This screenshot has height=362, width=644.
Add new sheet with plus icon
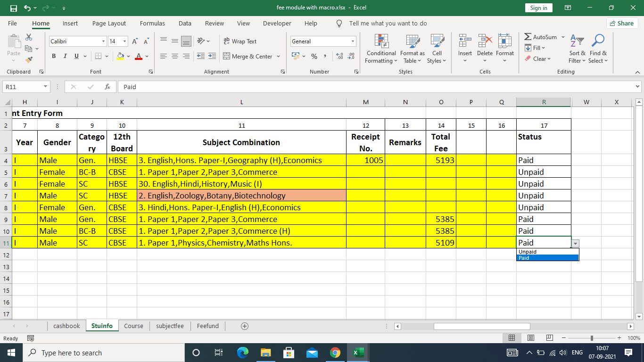[x=245, y=326]
